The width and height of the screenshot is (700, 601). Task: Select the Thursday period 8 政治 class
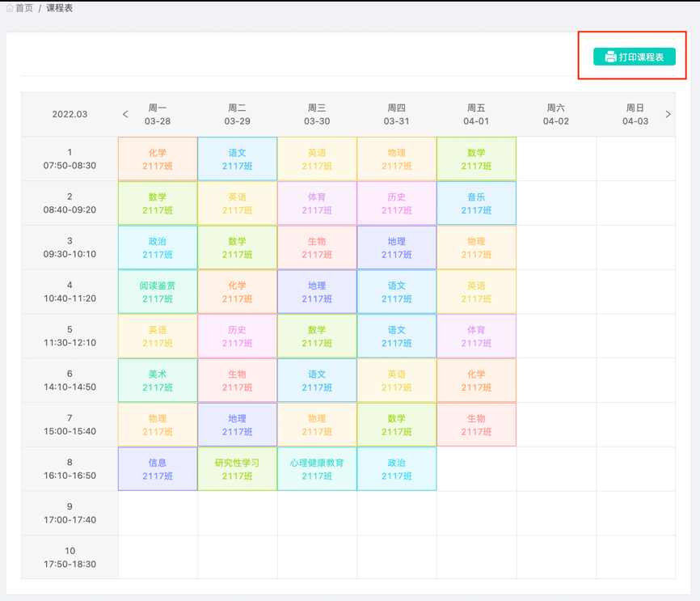coord(396,469)
